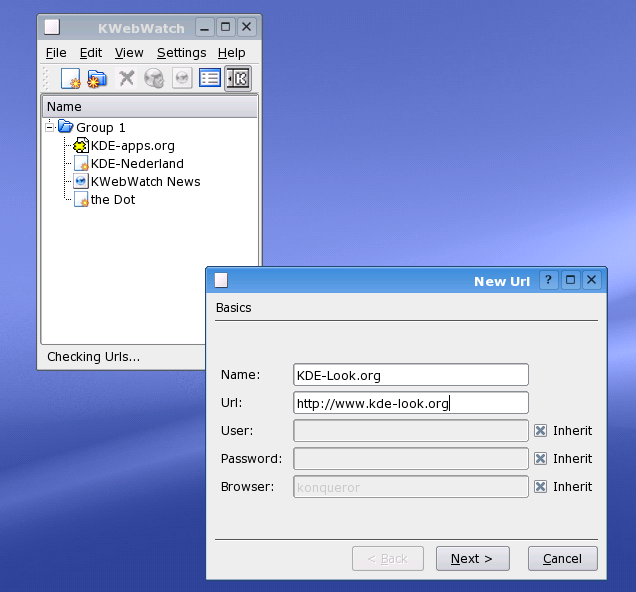Image resolution: width=636 pixels, height=592 pixels.
Task: Click the disabled User input field
Action: [411, 431]
